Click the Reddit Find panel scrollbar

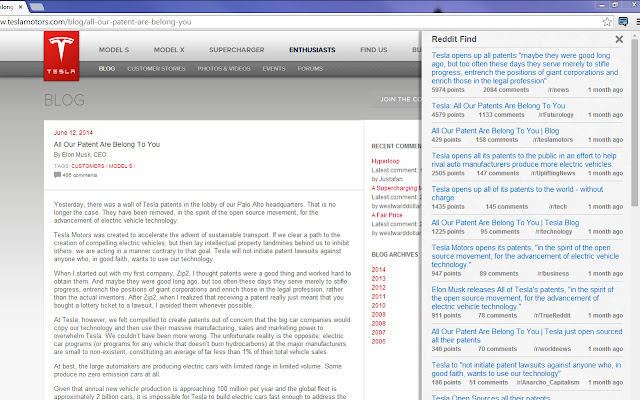tap(635, 122)
